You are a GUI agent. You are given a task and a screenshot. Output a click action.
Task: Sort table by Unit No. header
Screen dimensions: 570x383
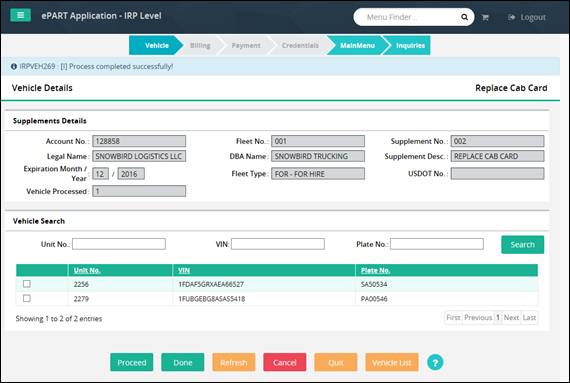pyautogui.click(x=87, y=270)
